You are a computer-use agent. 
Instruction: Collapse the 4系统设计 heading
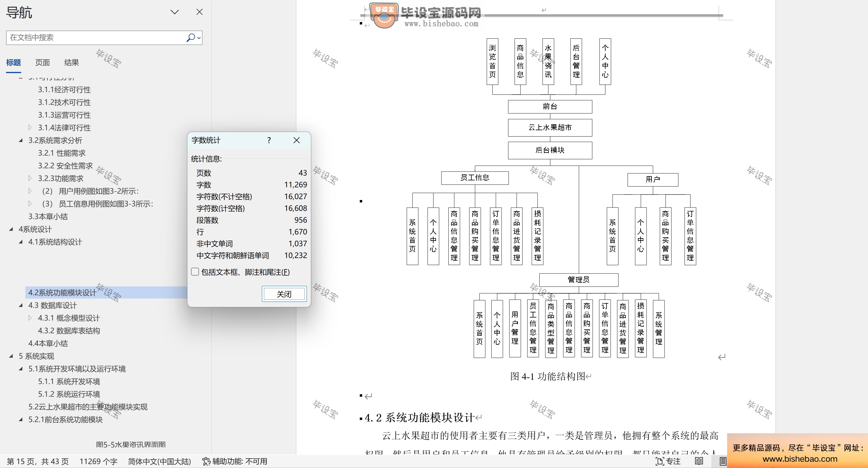point(11,229)
